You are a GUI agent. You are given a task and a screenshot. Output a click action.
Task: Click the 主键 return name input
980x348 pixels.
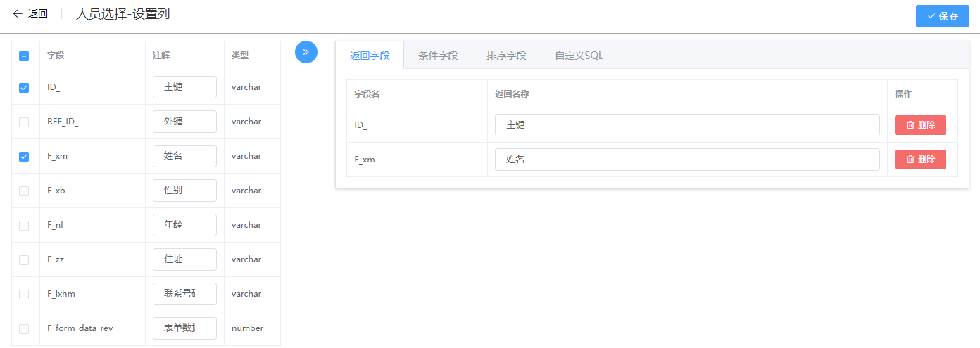(x=686, y=125)
